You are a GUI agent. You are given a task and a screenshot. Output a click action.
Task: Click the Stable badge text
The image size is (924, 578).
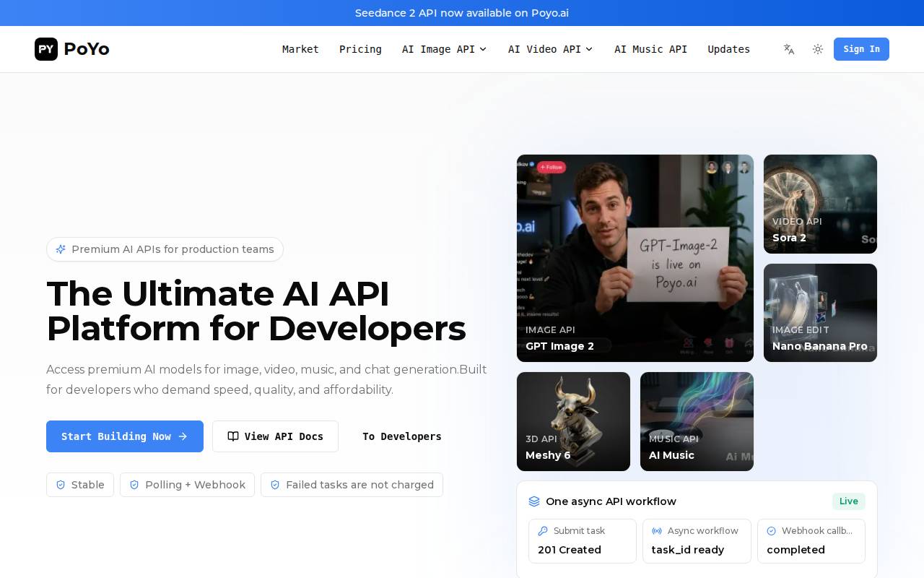[88, 485]
